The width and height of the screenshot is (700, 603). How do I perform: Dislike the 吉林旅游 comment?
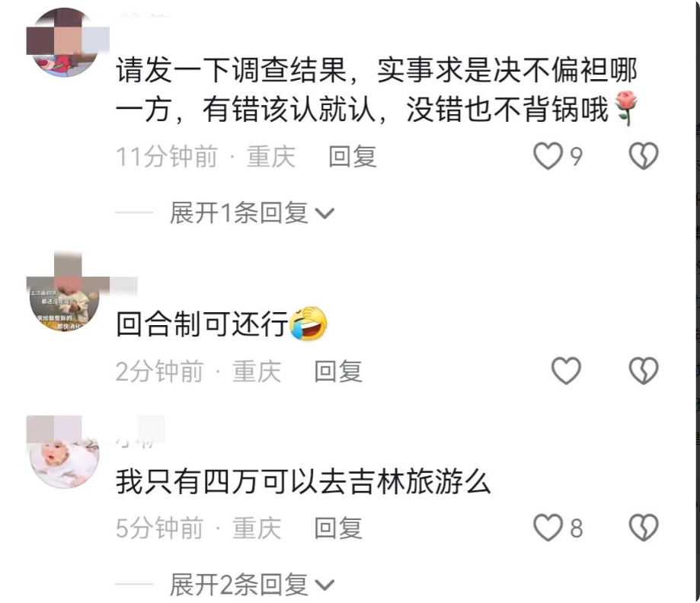[644, 528]
